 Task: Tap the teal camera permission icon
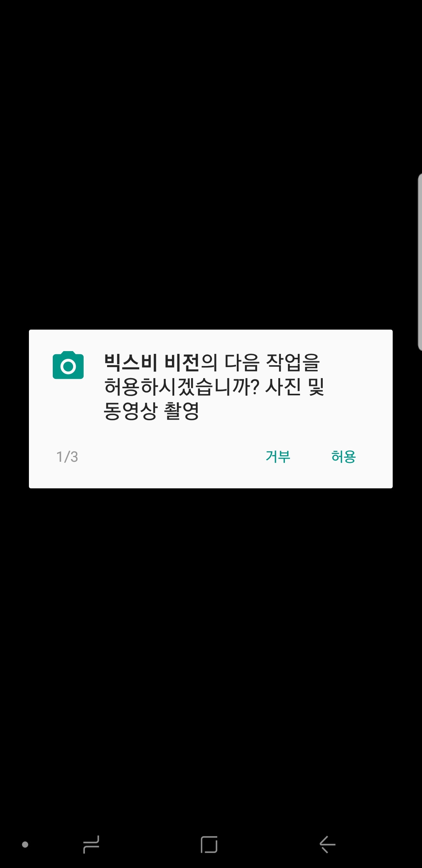pyautogui.click(x=68, y=365)
